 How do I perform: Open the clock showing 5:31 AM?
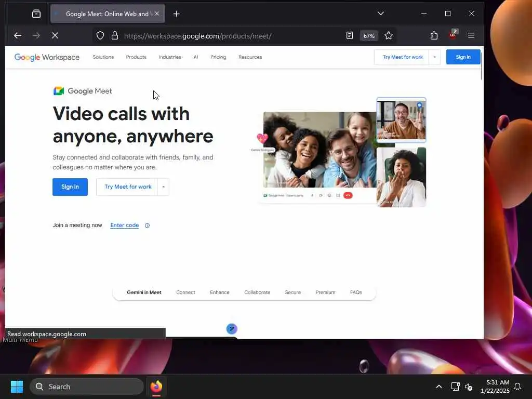pyautogui.click(x=495, y=387)
